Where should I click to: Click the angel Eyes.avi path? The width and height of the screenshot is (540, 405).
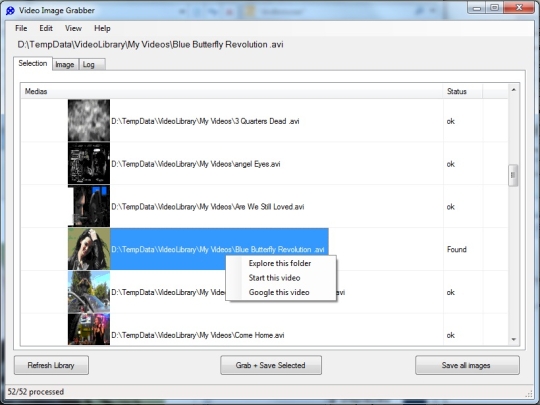(x=196, y=164)
